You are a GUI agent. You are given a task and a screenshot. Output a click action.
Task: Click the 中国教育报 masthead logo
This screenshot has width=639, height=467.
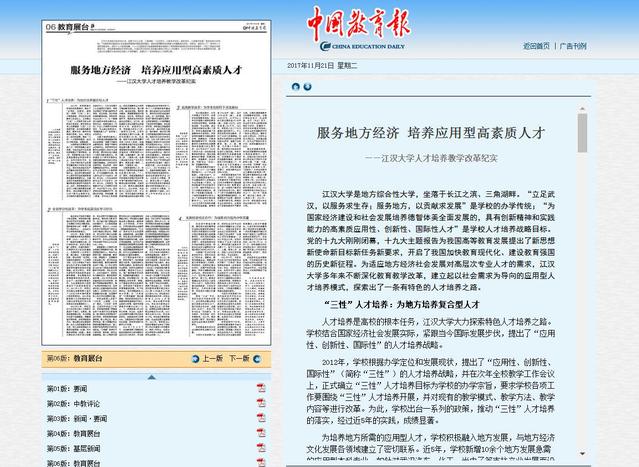(359, 23)
